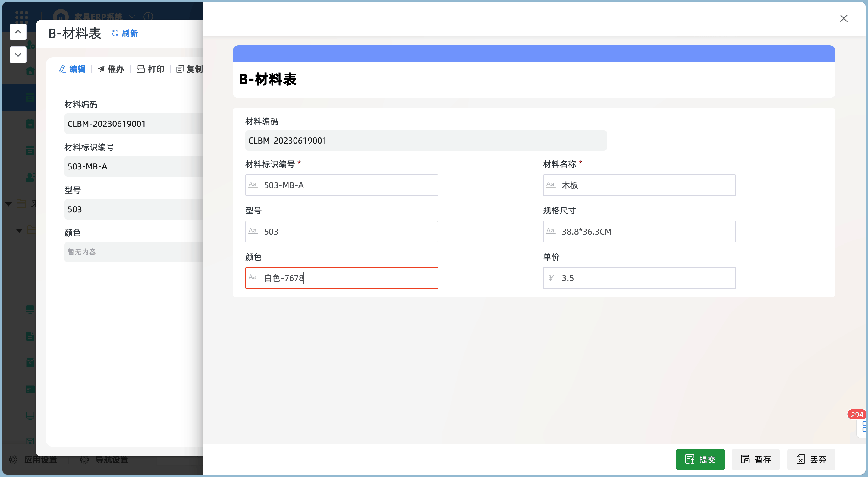Save draft using 暂存 button

pyautogui.click(x=756, y=459)
